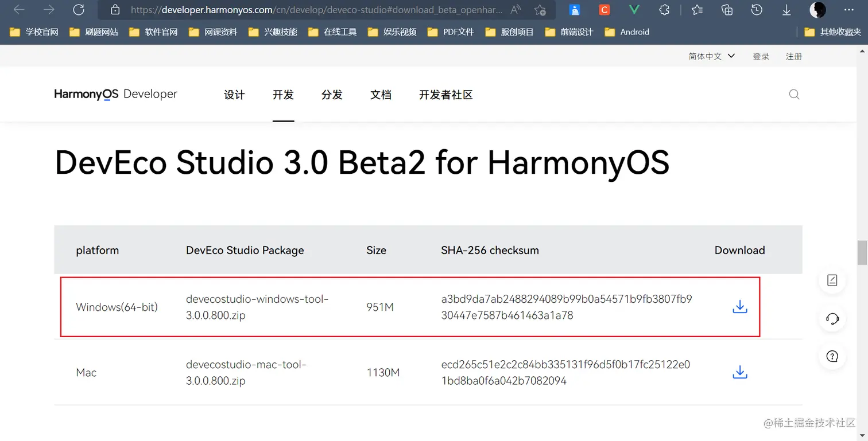Open the 学校官网 bookmark folder
Viewport: 868px width, 441px height.
(x=34, y=32)
